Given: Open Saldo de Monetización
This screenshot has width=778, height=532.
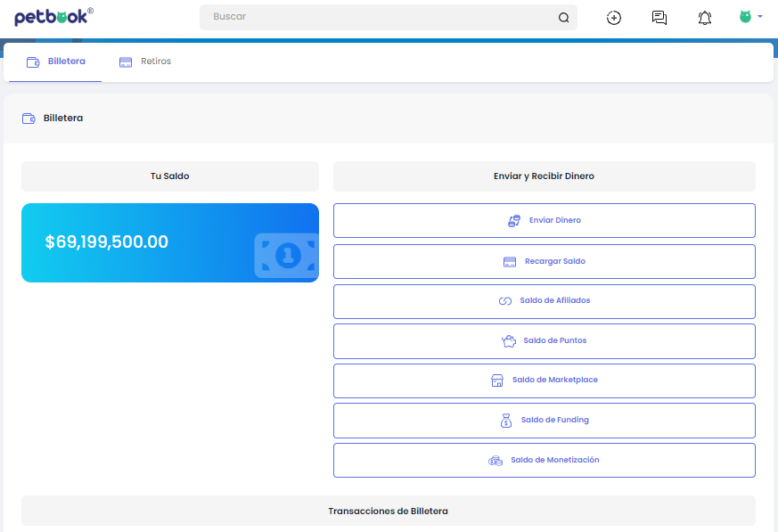Looking at the screenshot, I should (x=544, y=461).
